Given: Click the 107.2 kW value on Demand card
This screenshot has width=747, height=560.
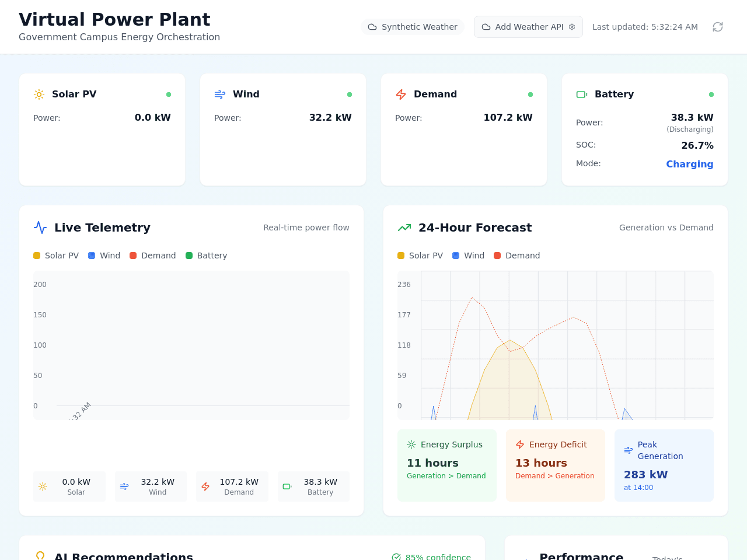Looking at the screenshot, I should [x=508, y=118].
